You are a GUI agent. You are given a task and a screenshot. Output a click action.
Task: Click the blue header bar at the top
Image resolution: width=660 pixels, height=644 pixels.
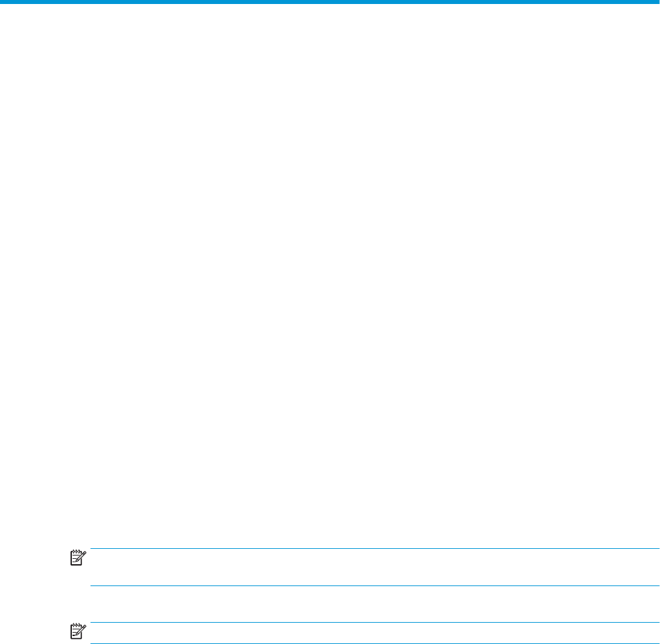(330, 2)
